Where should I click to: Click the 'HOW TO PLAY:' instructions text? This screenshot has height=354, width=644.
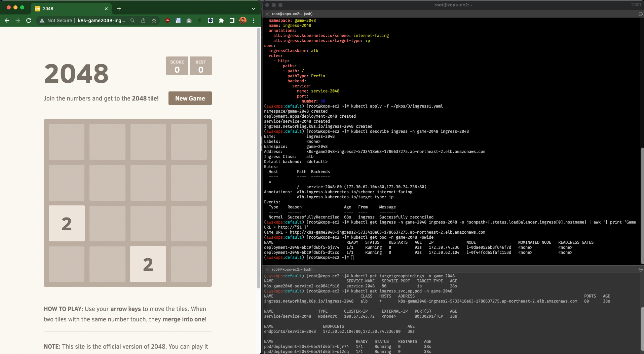[x=63, y=309]
